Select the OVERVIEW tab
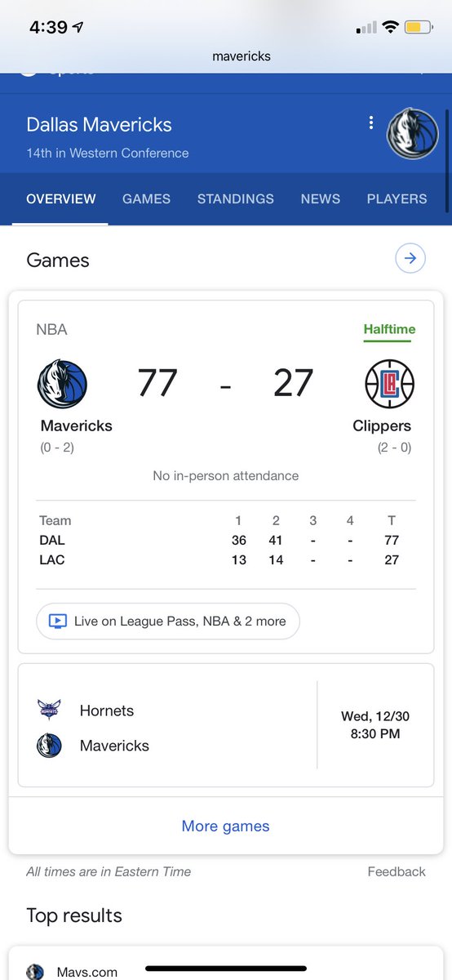 click(61, 198)
